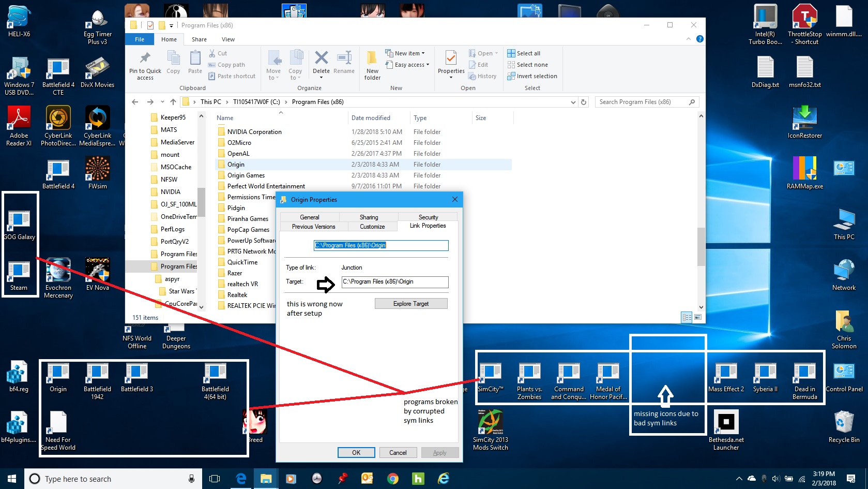Navigate back in File Explorer
This screenshot has width=868, height=489.
click(x=135, y=102)
